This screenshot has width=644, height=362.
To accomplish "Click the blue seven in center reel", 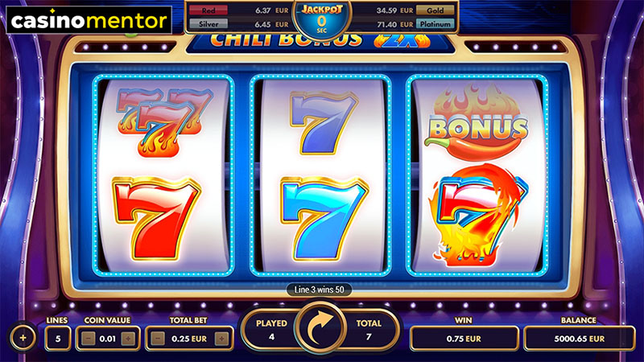I will tap(324, 218).
